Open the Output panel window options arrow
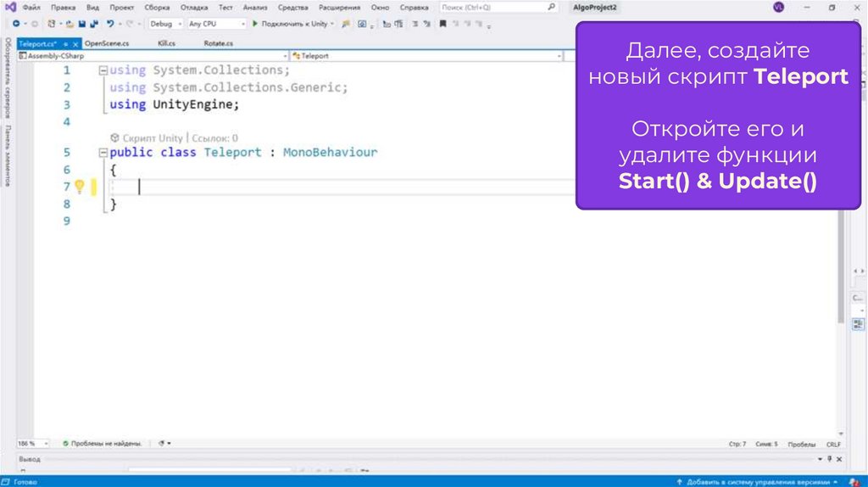The height and width of the screenshot is (487, 868). 820,459
